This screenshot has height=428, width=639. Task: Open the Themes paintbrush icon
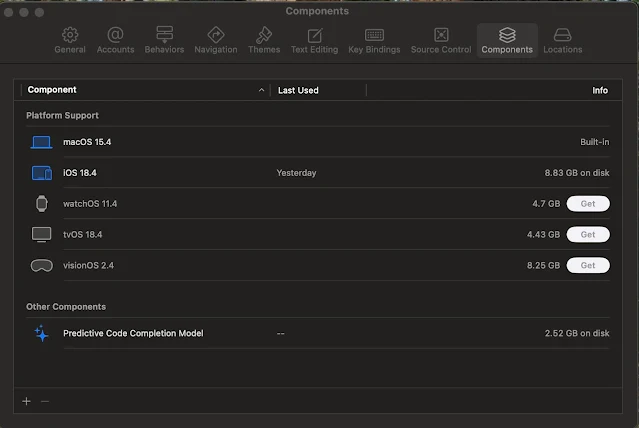pos(264,35)
